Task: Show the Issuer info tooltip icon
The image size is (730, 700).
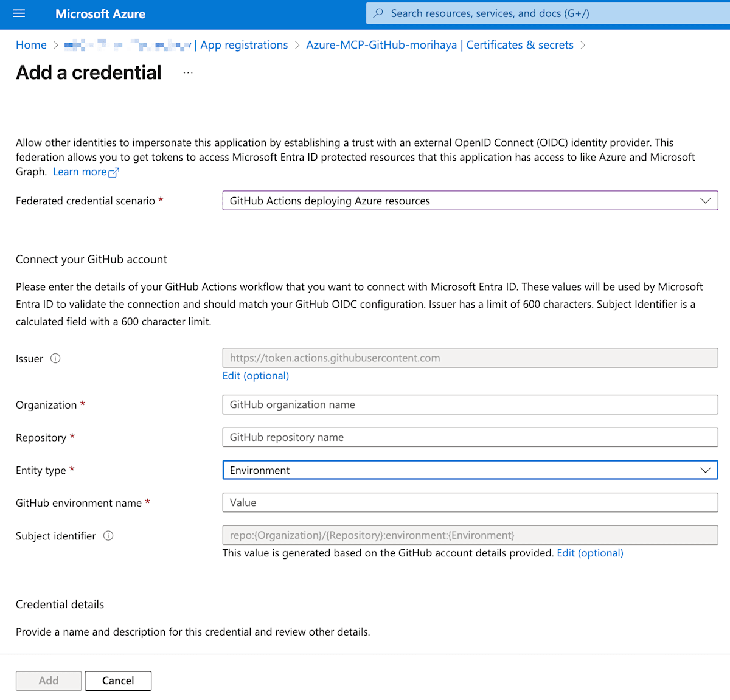Action: (55, 358)
